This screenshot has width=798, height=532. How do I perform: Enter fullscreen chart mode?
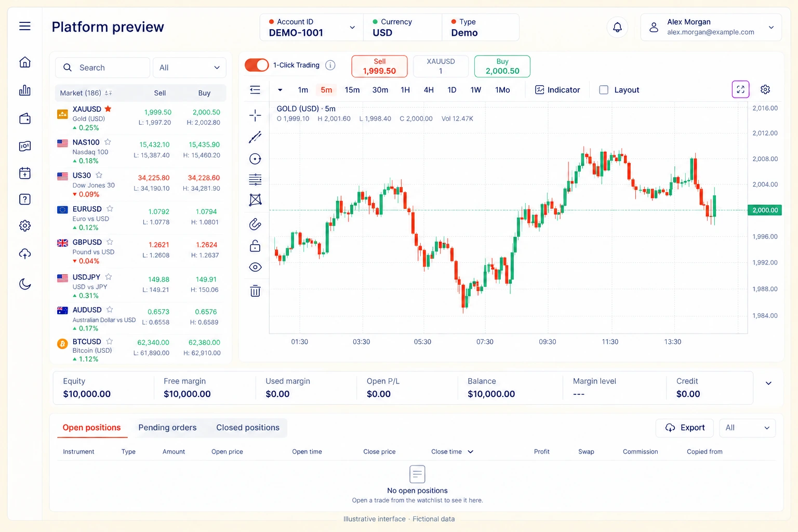click(x=740, y=89)
